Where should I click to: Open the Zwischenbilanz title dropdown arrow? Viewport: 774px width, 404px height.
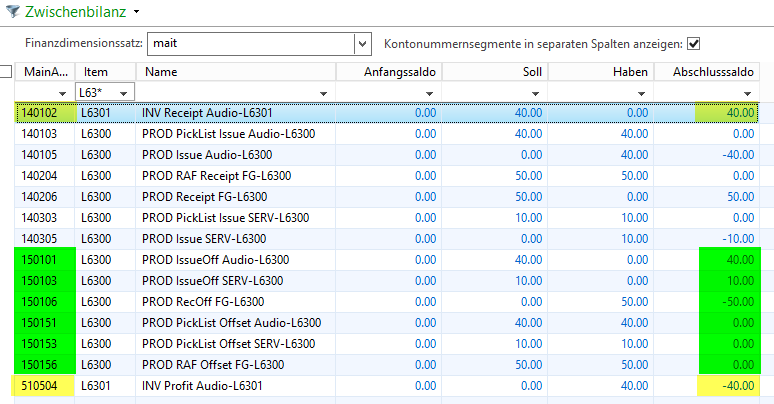point(136,11)
